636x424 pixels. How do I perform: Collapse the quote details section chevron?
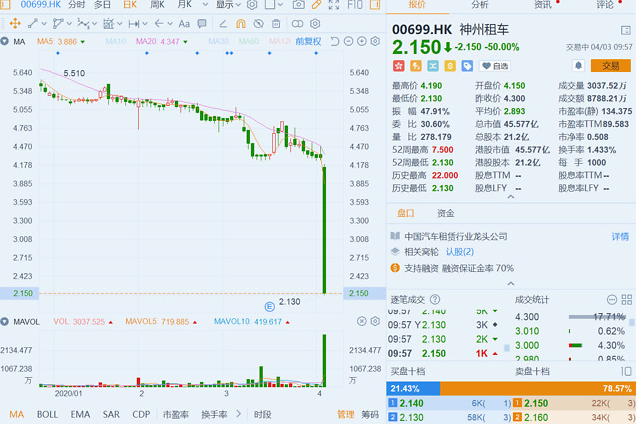click(511, 197)
